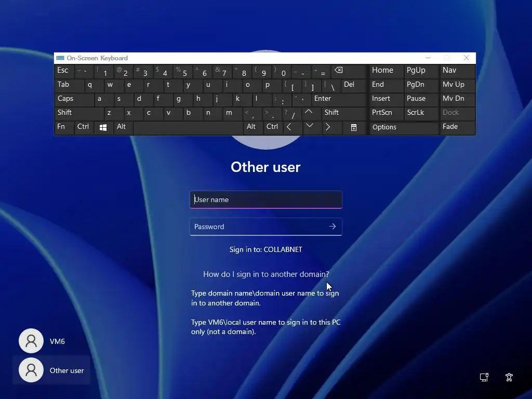Image resolution: width=532 pixels, height=399 pixels.
Task: Click the On-Screen Keyboard title icon
Action: [60, 58]
